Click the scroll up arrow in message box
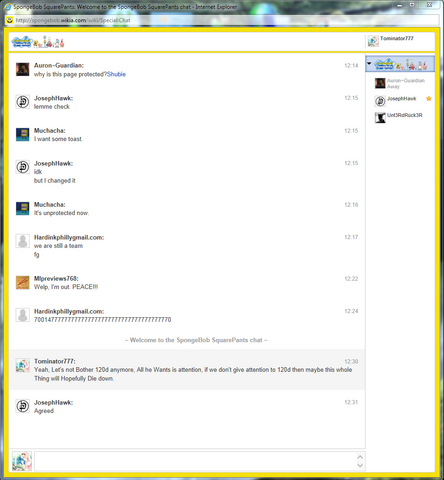The image size is (444, 480). click(360, 457)
